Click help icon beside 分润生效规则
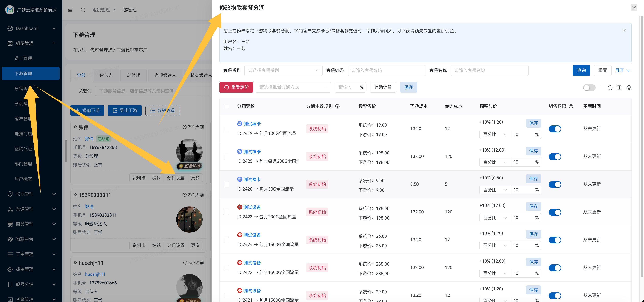The height and width of the screenshot is (302, 644). coord(337,106)
